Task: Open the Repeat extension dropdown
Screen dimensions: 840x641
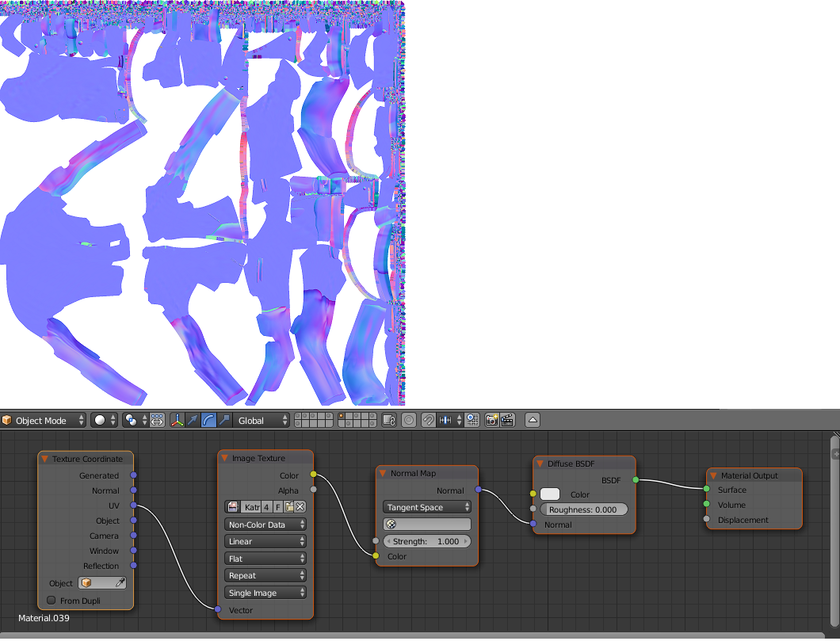Action: [x=265, y=576]
